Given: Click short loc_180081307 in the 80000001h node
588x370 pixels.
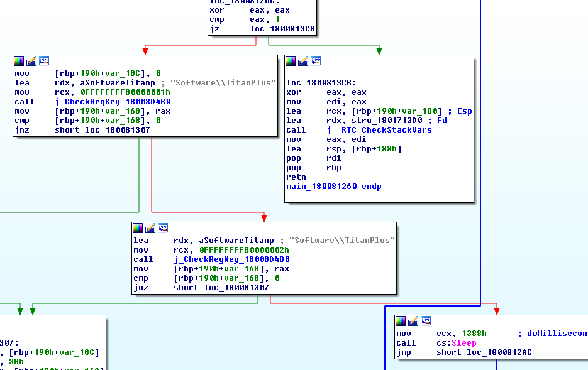Looking at the screenshot, I should click(103, 130).
